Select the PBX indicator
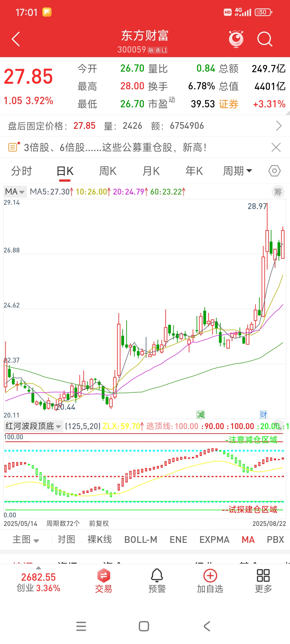This screenshot has height=644, width=290. point(275,539)
